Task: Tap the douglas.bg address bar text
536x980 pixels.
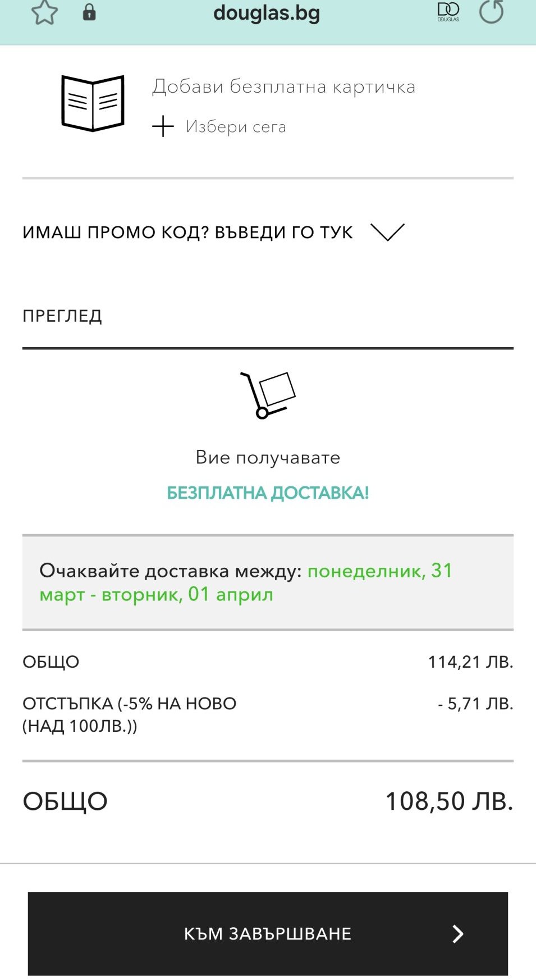Action: pyautogui.click(x=267, y=13)
